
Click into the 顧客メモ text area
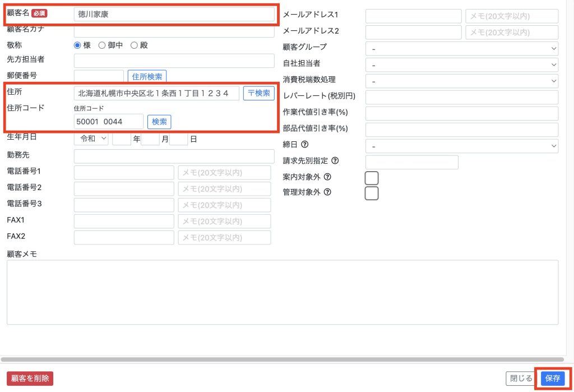(282, 292)
